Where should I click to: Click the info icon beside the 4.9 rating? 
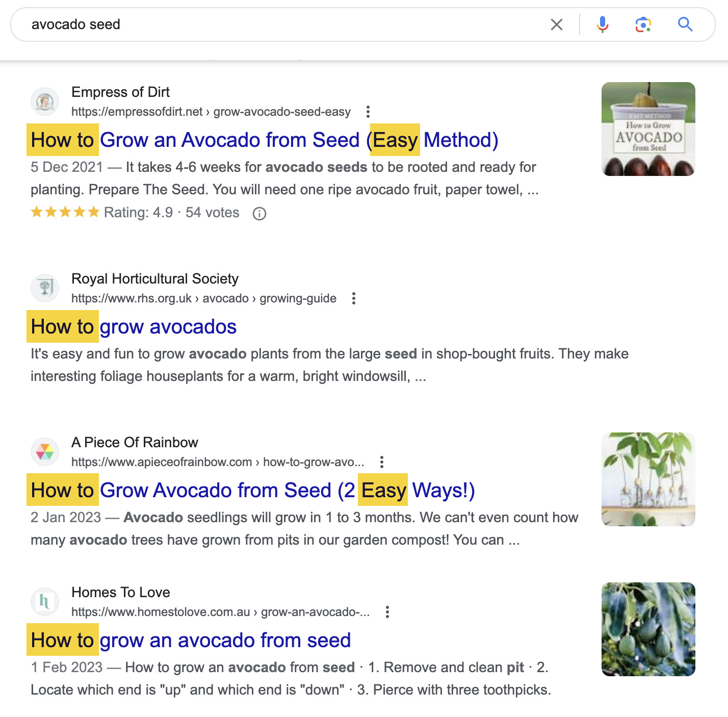click(259, 213)
